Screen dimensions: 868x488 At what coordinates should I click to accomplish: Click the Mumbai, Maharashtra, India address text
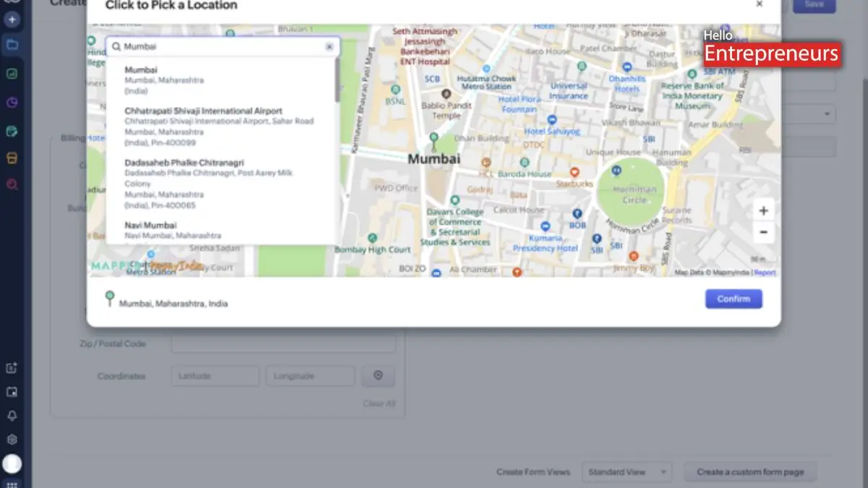click(x=174, y=304)
